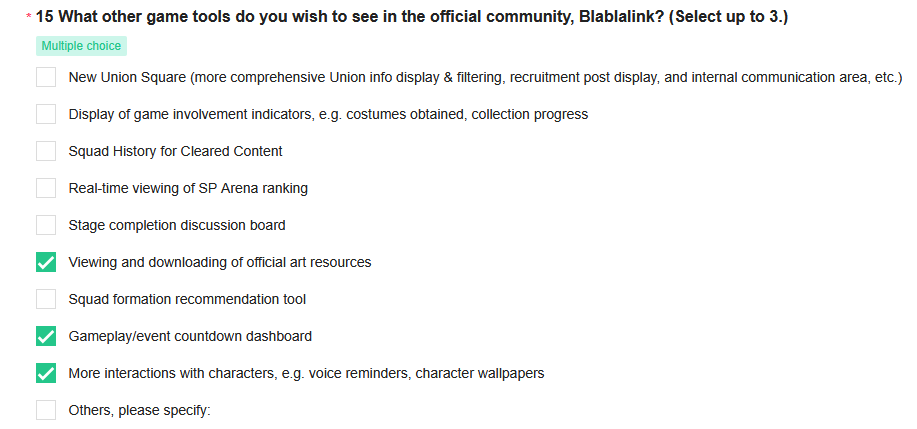The width and height of the screenshot is (917, 429).
Task: Tick the game involvement indicators checkbox
Action: [x=46, y=114]
